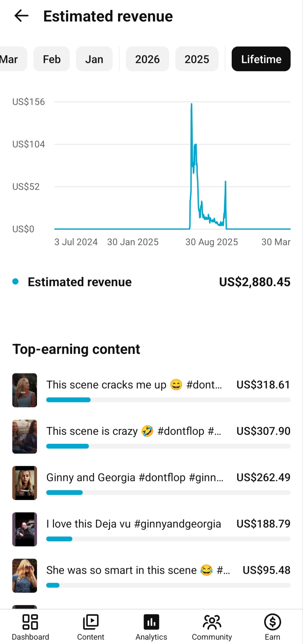Open 'This scene is crazy' video thumbnail

(x=25, y=437)
